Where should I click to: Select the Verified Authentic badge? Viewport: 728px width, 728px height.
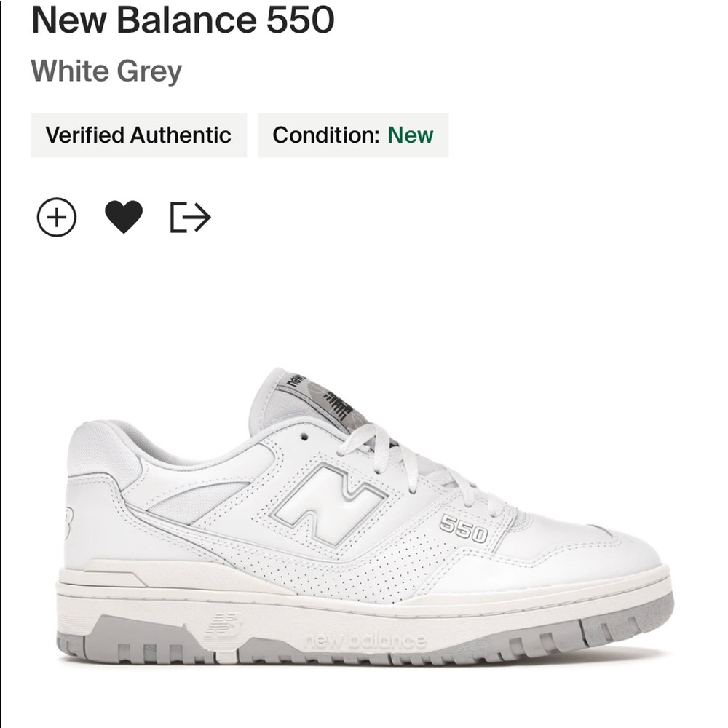point(138,135)
